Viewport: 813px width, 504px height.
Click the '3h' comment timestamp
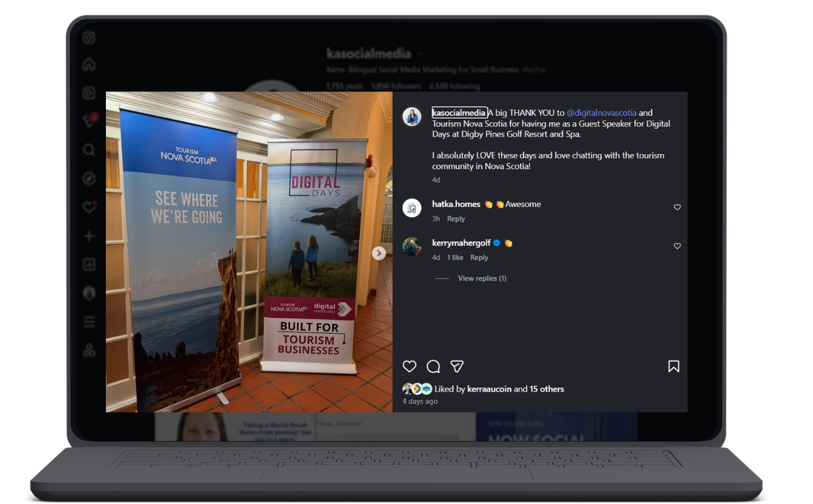click(436, 219)
